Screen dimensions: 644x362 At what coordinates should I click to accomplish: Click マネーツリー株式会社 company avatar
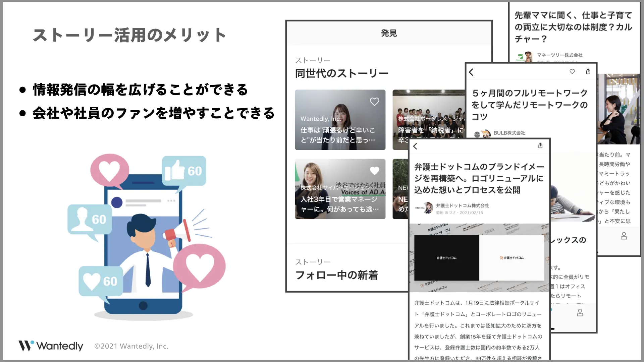pyautogui.click(x=525, y=56)
